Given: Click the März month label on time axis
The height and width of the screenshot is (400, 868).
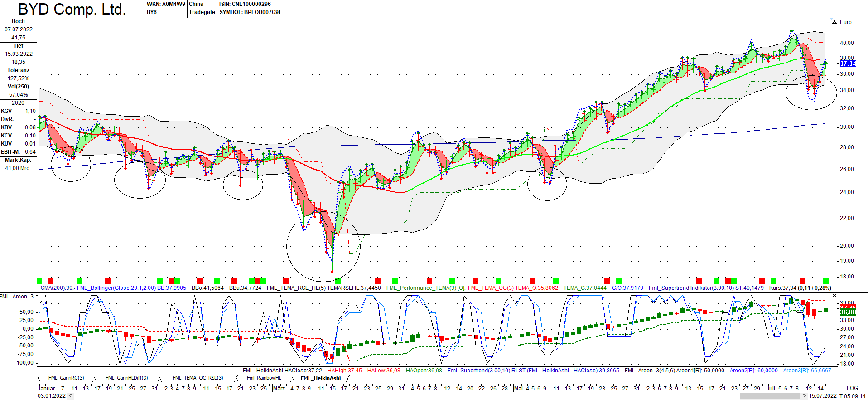Looking at the screenshot, I should coord(279,388).
